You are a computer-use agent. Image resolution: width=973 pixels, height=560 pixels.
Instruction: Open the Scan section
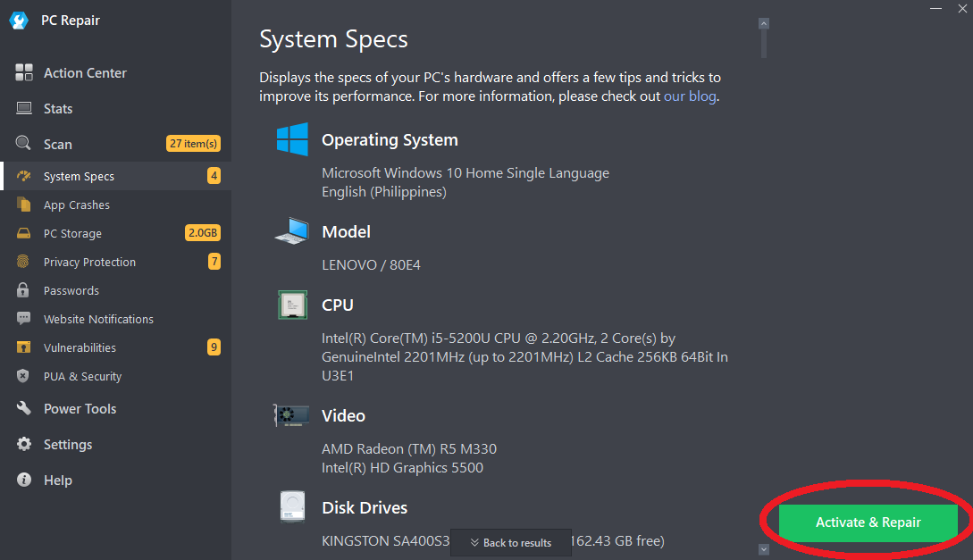point(115,144)
